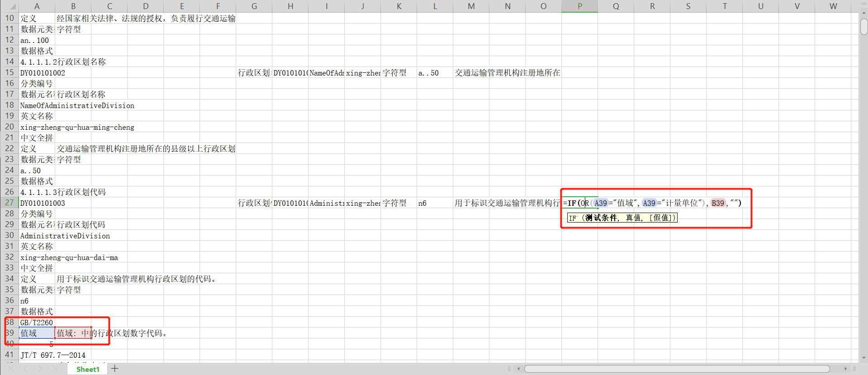Click cell A15 containing DY010101002
The image size is (868, 375).
pos(37,72)
